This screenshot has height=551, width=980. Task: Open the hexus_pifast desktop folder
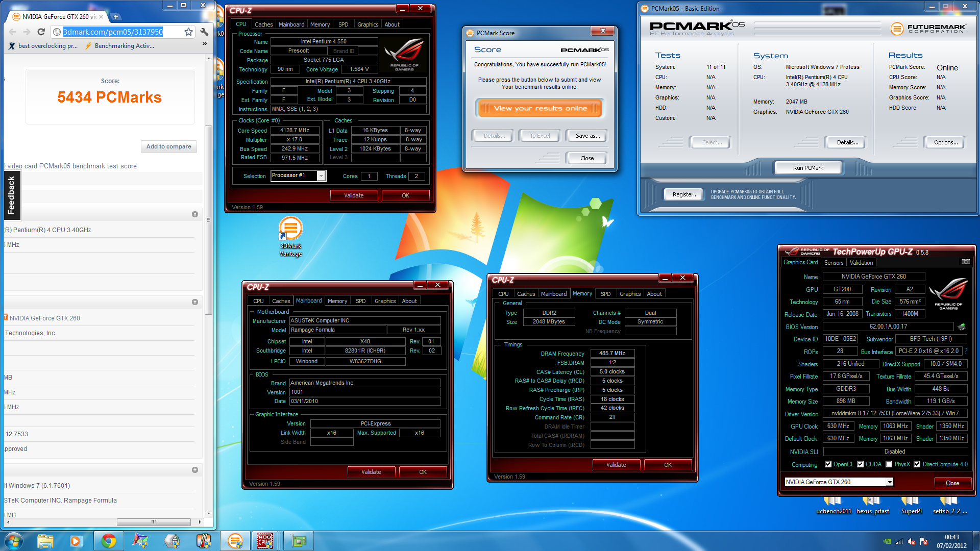pyautogui.click(x=872, y=506)
